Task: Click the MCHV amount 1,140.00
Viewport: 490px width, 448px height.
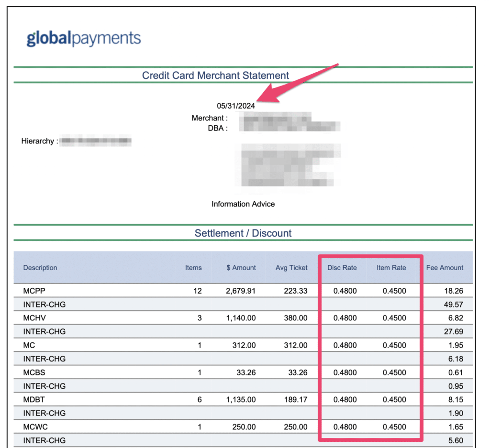Action: tap(241, 318)
